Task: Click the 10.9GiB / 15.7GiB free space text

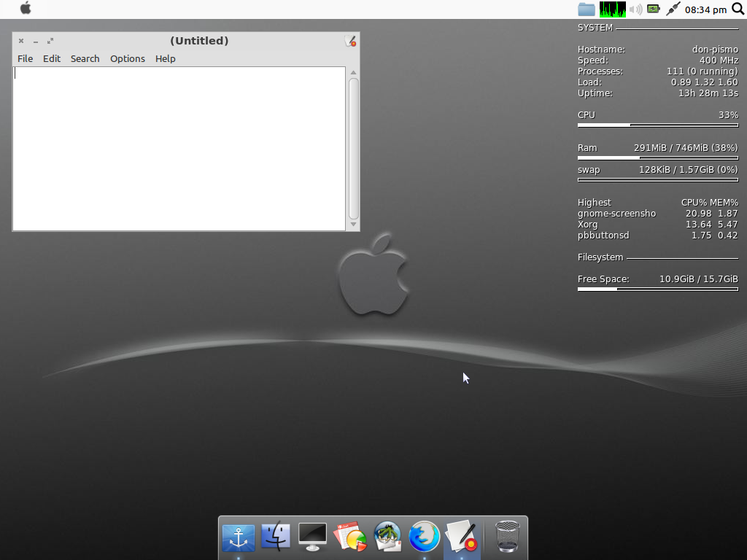Action: (x=698, y=279)
